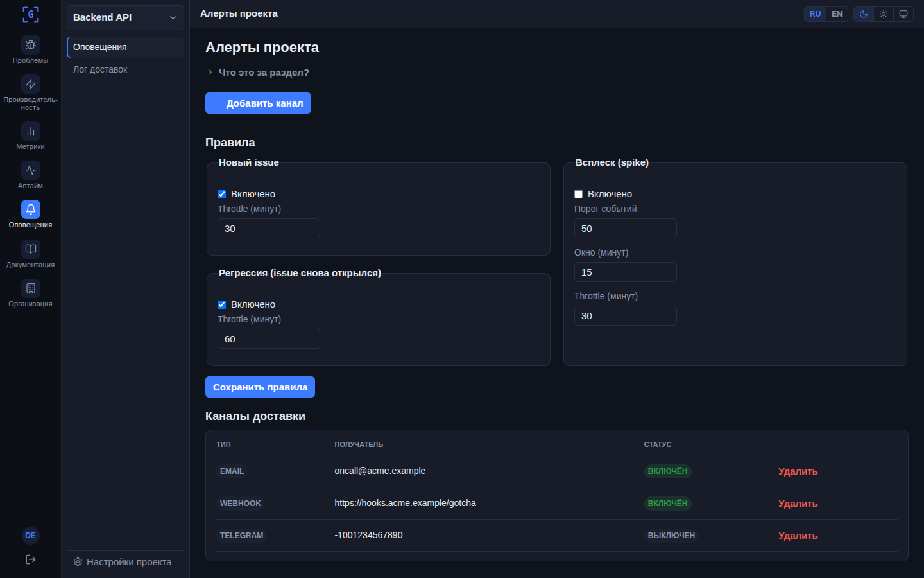Focus the Окно (минут) field

point(626,272)
